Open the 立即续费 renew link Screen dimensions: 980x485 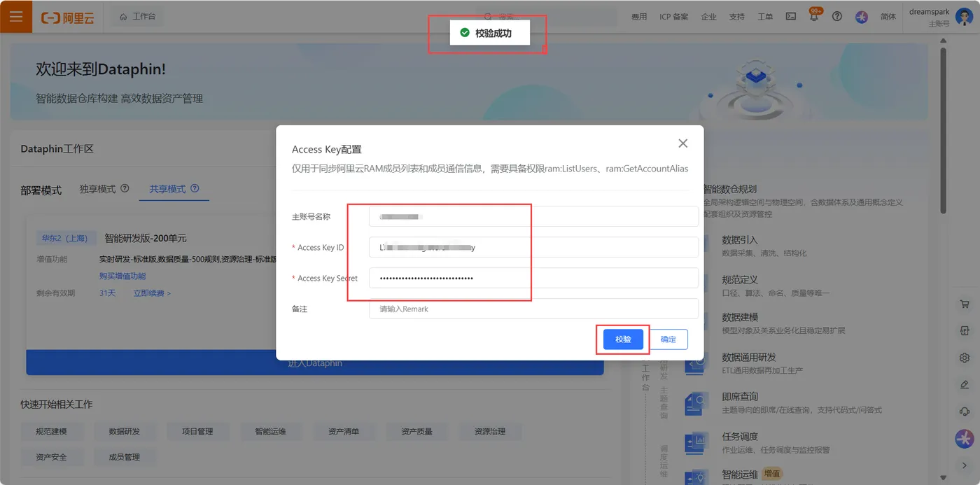[152, 293]
